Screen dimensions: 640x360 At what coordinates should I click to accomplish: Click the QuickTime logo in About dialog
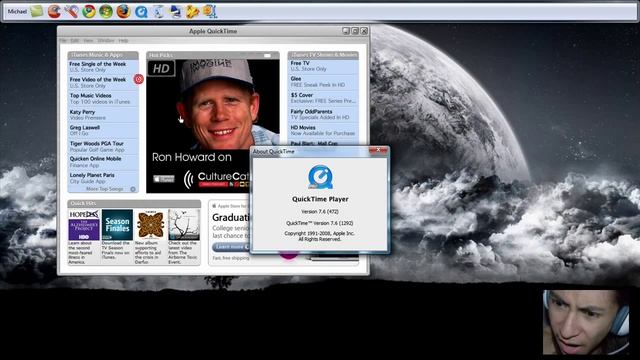click(320, 177)
